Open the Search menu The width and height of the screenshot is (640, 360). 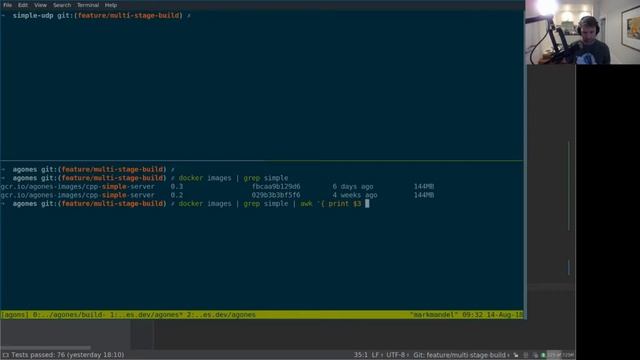coord(62,5)
